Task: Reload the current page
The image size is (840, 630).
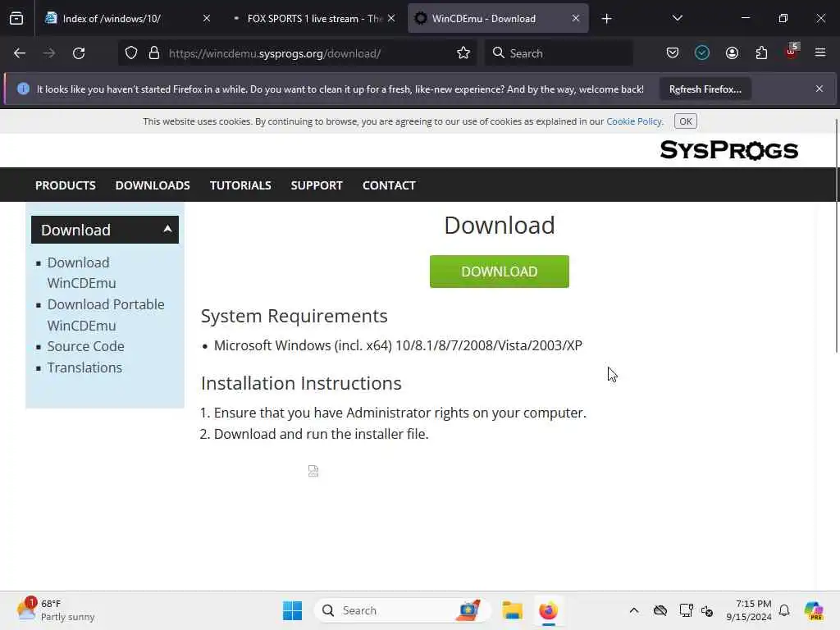Action: click(x=79, y=53)
